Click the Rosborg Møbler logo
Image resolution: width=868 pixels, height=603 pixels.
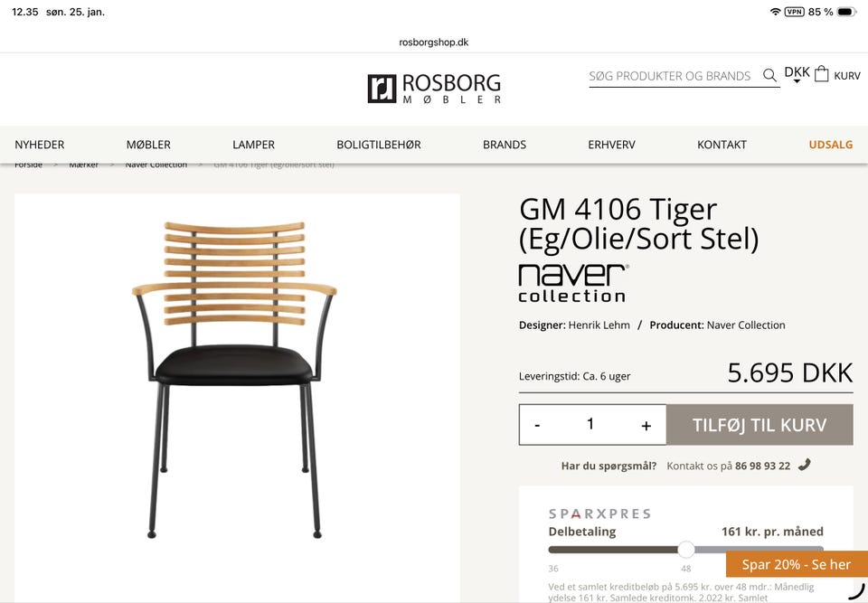click(434, 89)
